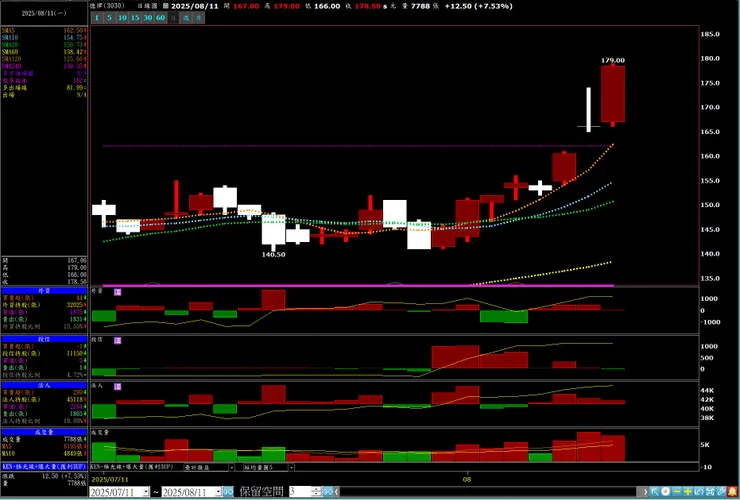Click the SMA10 legend row
The width and height of the screenshot is (740, 500).
coord(43,37)
